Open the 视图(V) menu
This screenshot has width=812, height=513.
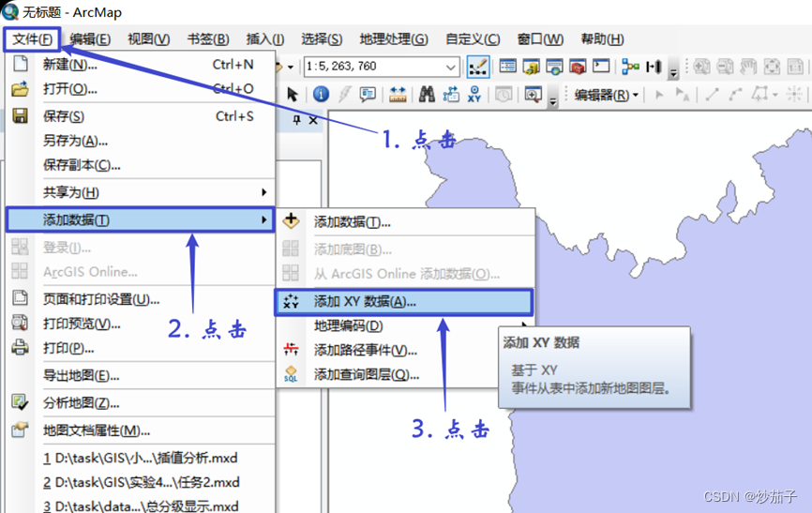pyautogui.click(x=149, y=39)
